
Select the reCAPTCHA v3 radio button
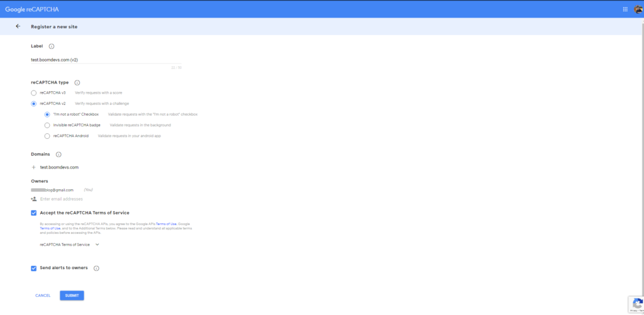point(34,93)
